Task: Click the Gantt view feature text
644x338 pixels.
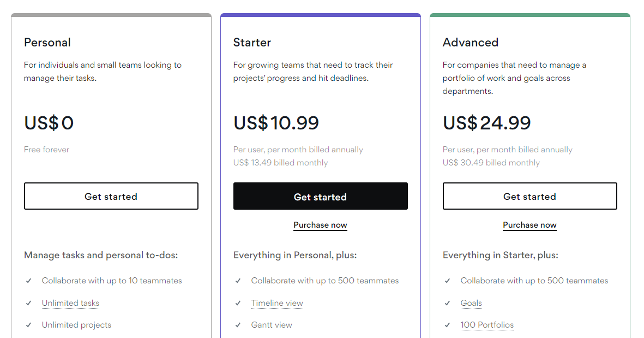Action: (272, 325)
